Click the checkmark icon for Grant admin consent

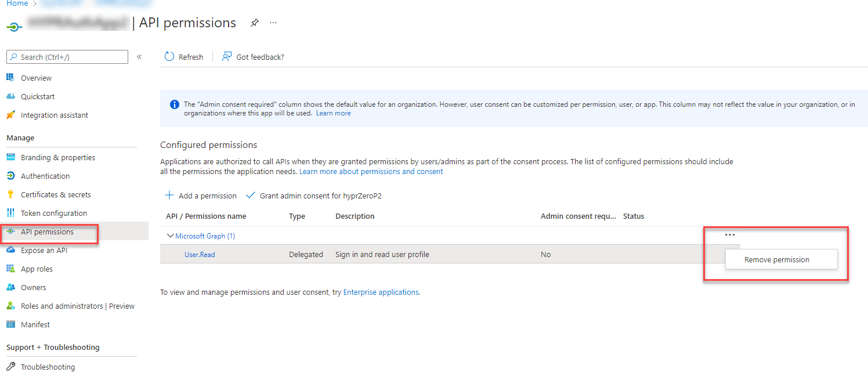(x=251, y=196)
